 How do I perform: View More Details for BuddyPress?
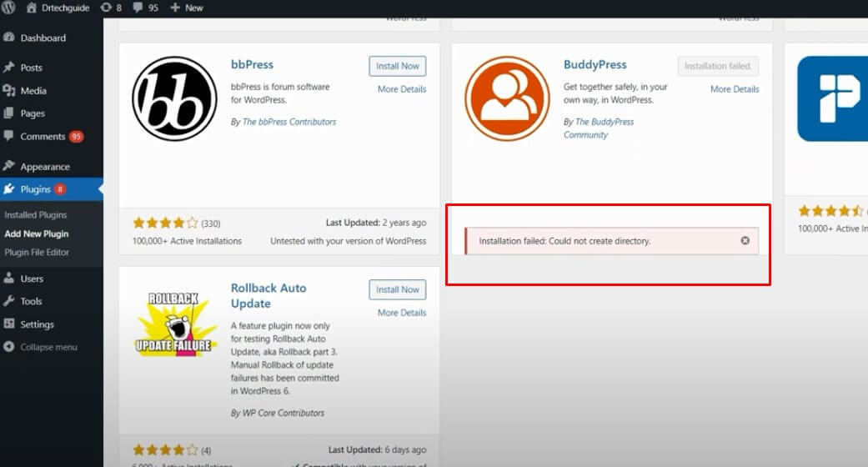coord(735,89)
